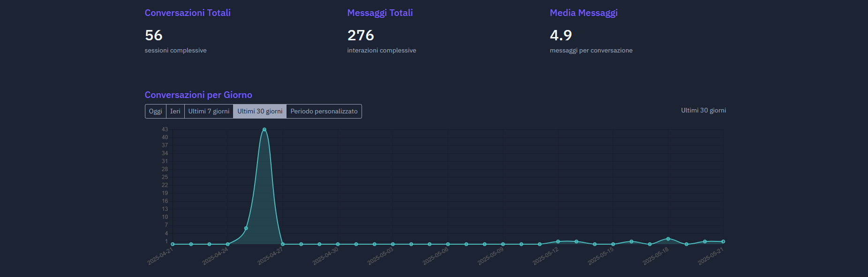Viewport: 868px width, 277px height.
Task: Click the data point above 2025-05-18 label
Action: [x=668, y=239]
